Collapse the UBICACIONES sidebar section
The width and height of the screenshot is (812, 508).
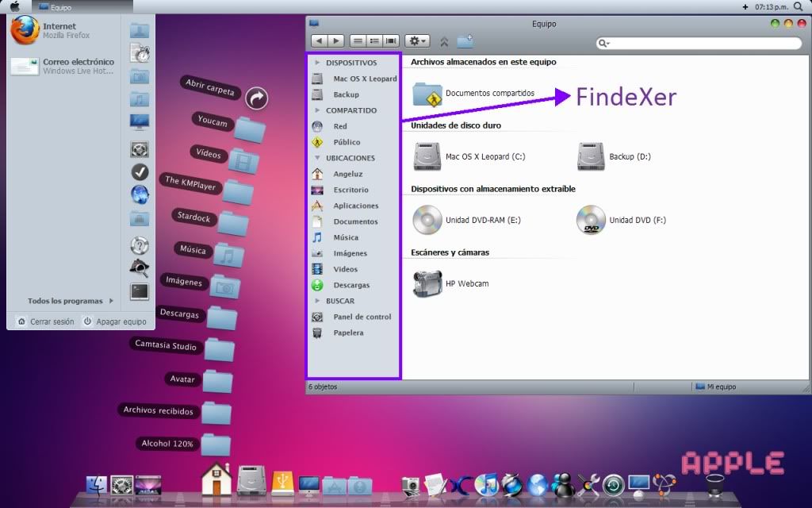tap(317, 158)
